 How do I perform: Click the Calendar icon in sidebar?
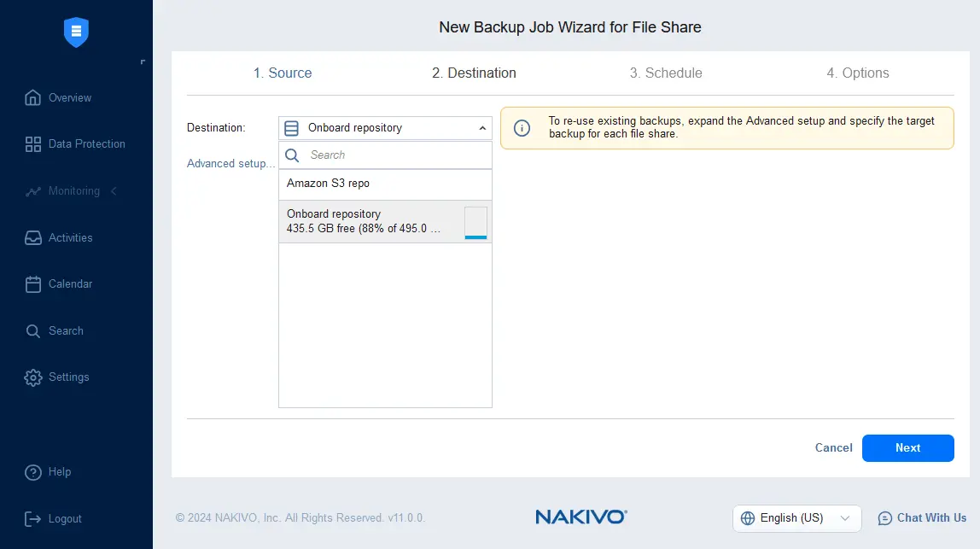click(x=33, y=283)
